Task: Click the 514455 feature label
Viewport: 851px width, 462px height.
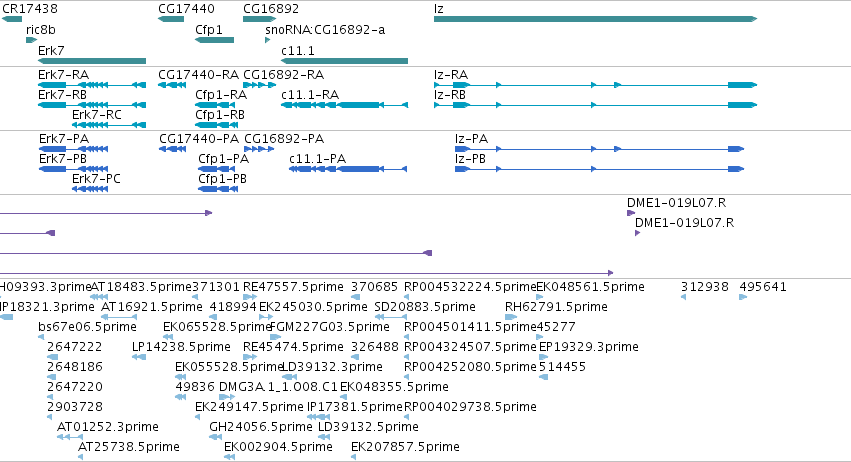Action: 562,367
